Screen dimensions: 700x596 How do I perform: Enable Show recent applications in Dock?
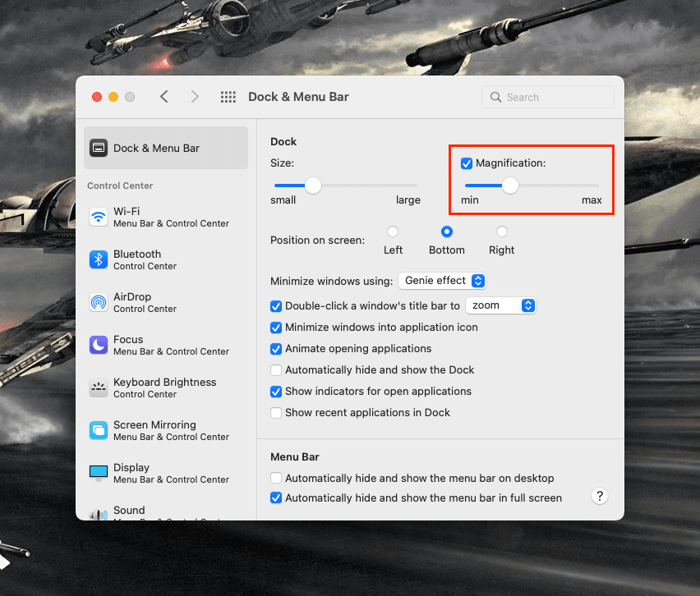click(x=276, y=413)
